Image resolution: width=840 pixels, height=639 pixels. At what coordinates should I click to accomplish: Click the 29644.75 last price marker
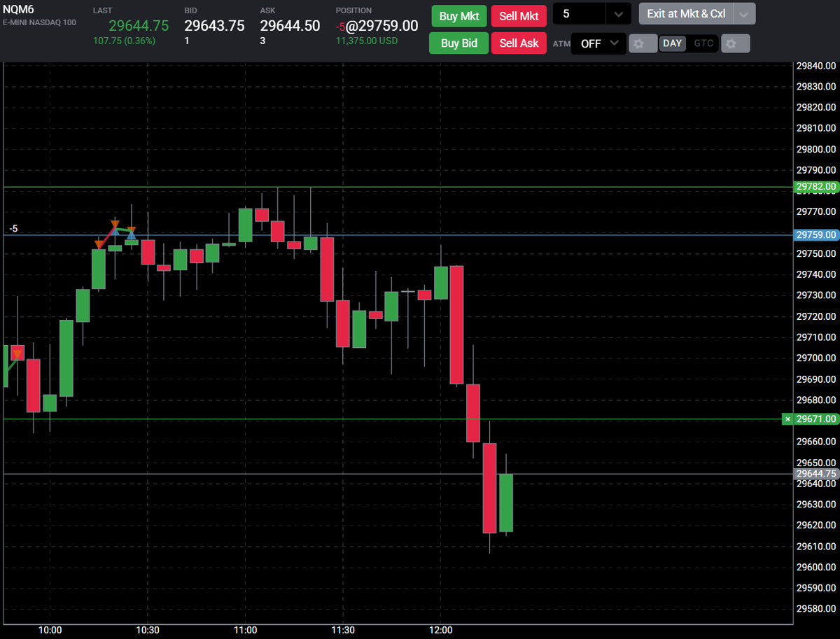(x=816, y=474)
